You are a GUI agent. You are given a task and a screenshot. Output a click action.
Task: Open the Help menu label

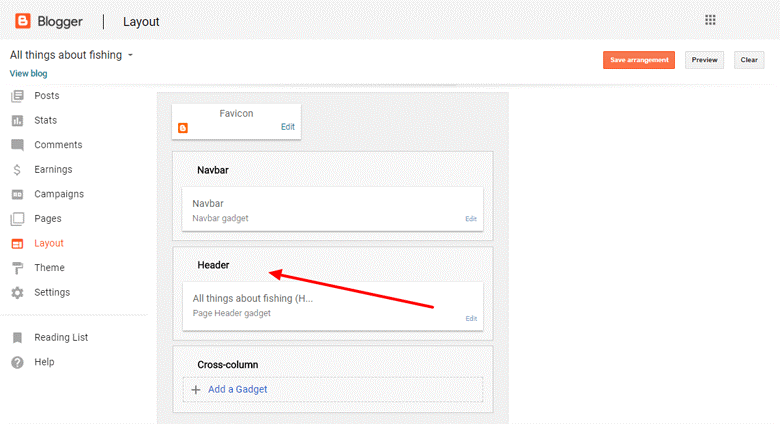pos(44,362)
